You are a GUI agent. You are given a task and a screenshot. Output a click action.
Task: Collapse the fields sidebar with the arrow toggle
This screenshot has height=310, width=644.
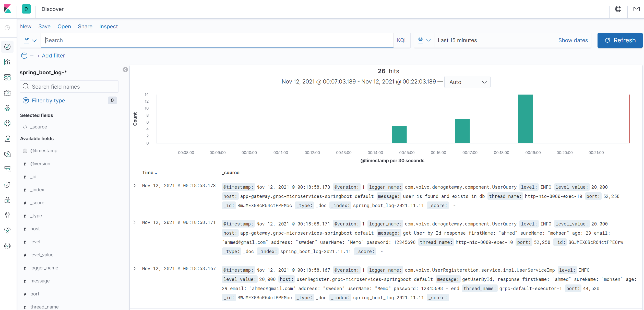(125, 69)
